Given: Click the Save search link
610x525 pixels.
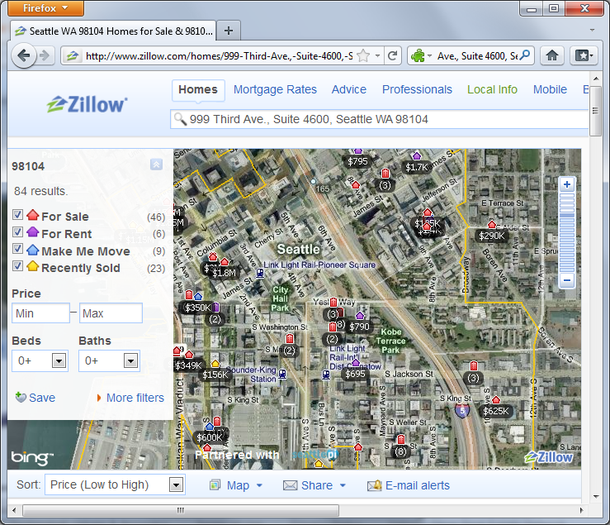Looking at the screenshot, I should click(35, 397).
